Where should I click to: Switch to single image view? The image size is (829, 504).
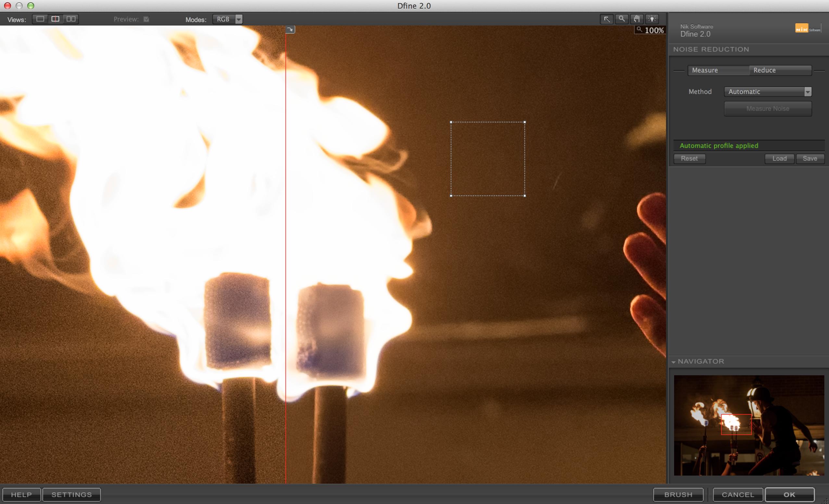point(40,19)
